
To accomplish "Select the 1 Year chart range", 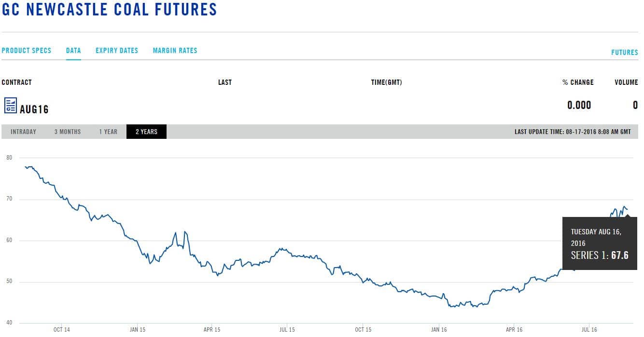I will (x=108, y=132).
